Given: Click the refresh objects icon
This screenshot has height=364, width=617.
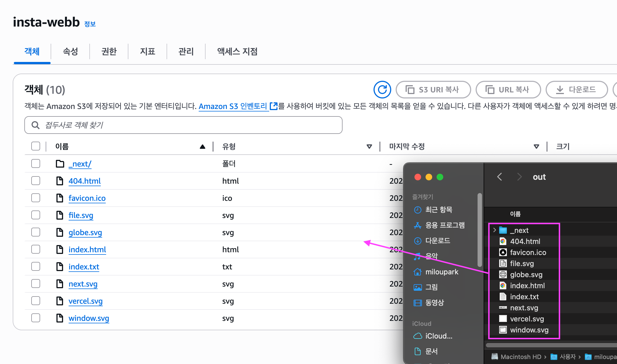Looking at the screenshot, I should click(382, 89).
